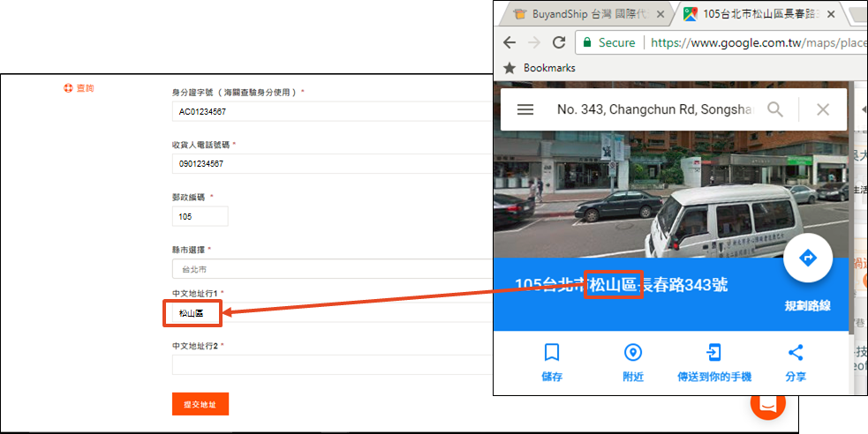Click the 分享 share icon

pyautogui.click(x=795, y=354)
